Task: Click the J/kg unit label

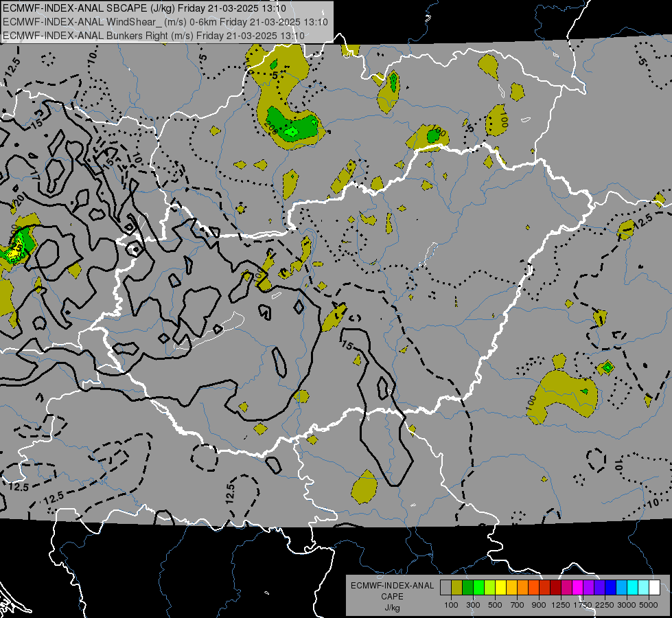Action: click(x=392, y=608)
